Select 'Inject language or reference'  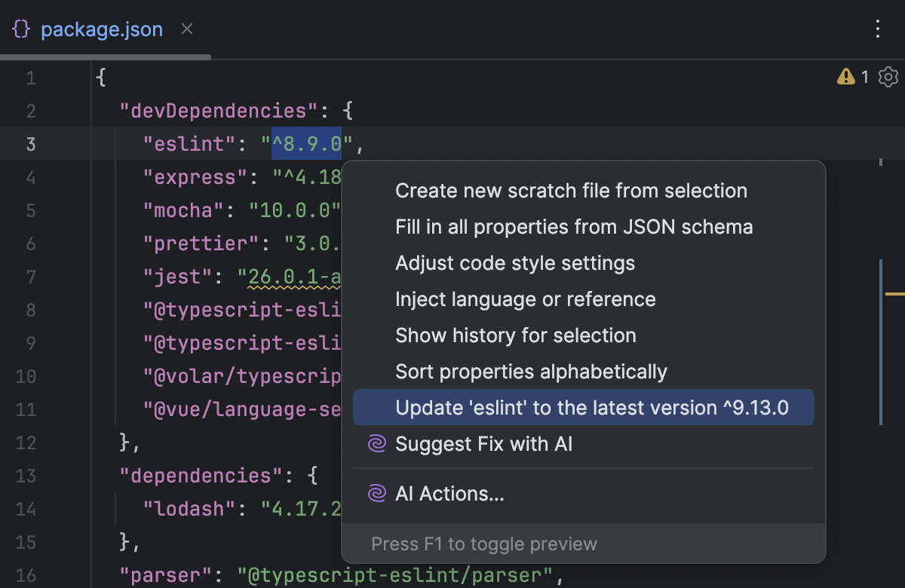pyautogui.click(x=526, y=299)
